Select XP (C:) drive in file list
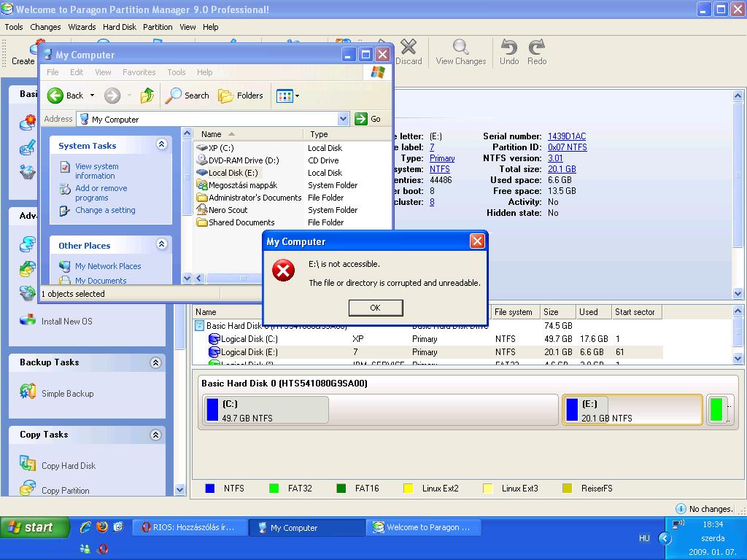This screenshot has width=747, height=560. click(221, 148)
